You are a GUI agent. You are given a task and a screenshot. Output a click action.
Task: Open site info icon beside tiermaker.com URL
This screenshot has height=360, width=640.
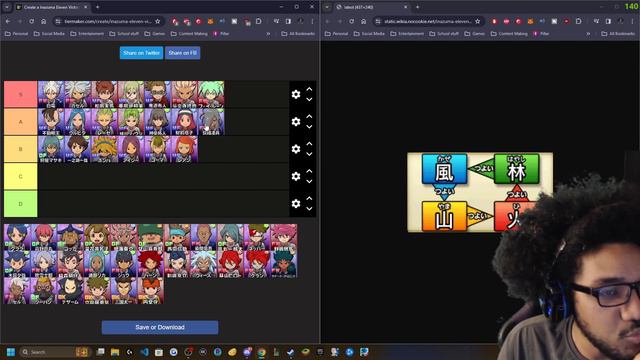pyautogui.click(x=58, y=21)
